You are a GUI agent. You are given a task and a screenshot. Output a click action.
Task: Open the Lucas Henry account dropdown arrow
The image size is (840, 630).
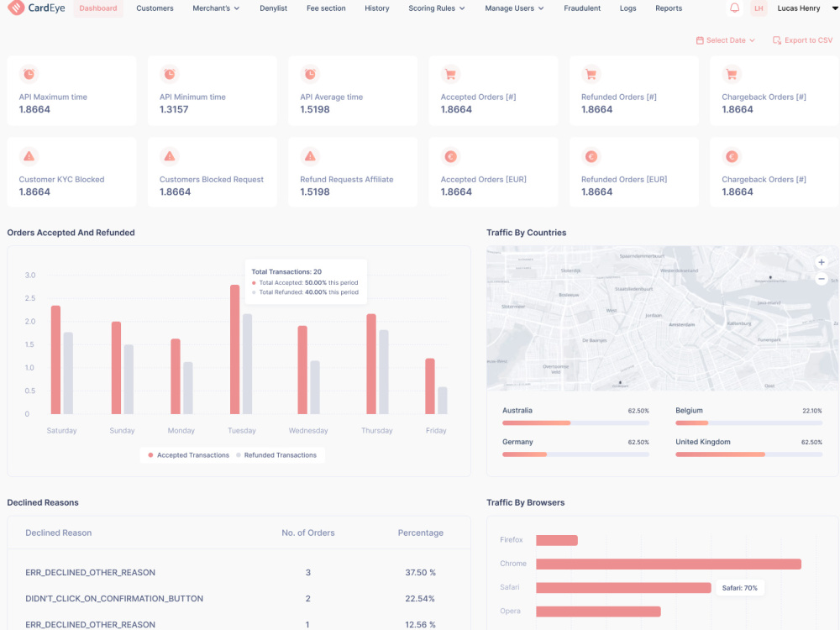[x=835, y=8]
